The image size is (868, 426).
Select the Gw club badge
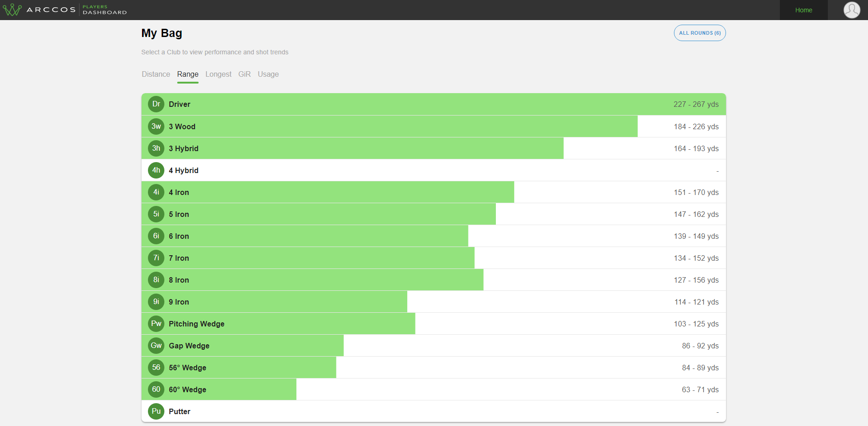[156, 346]
